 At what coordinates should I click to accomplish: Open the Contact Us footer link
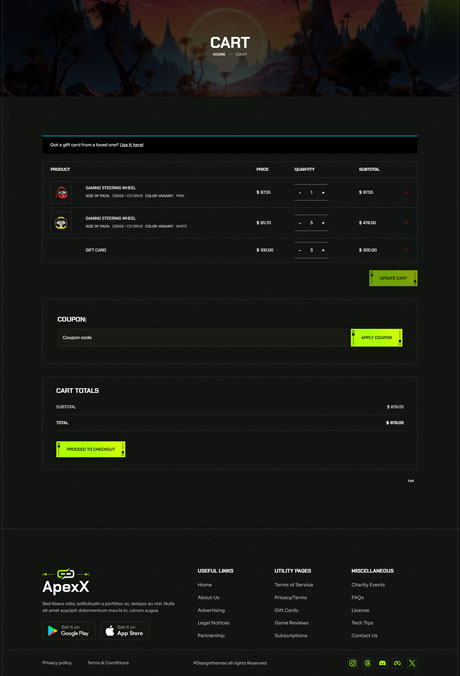[x=364, y=635]
